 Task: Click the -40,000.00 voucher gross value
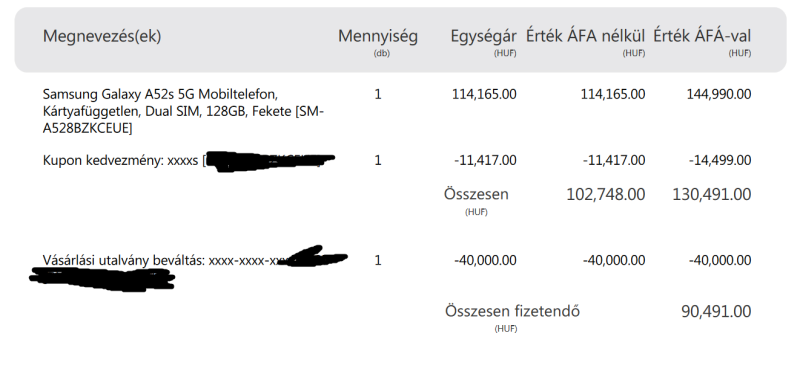(x=720, y=260)
